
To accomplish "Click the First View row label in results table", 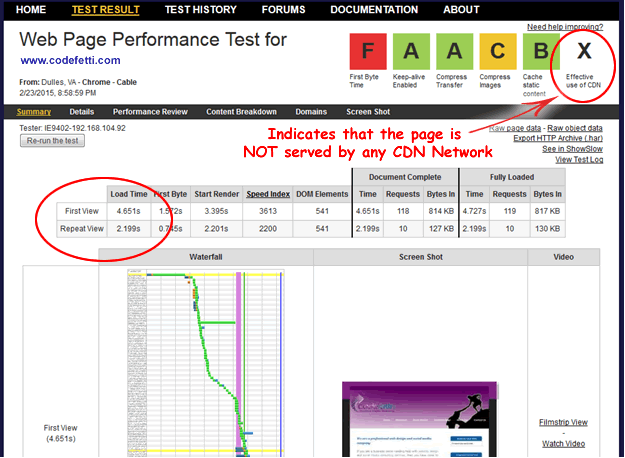I will coord(82,211).
